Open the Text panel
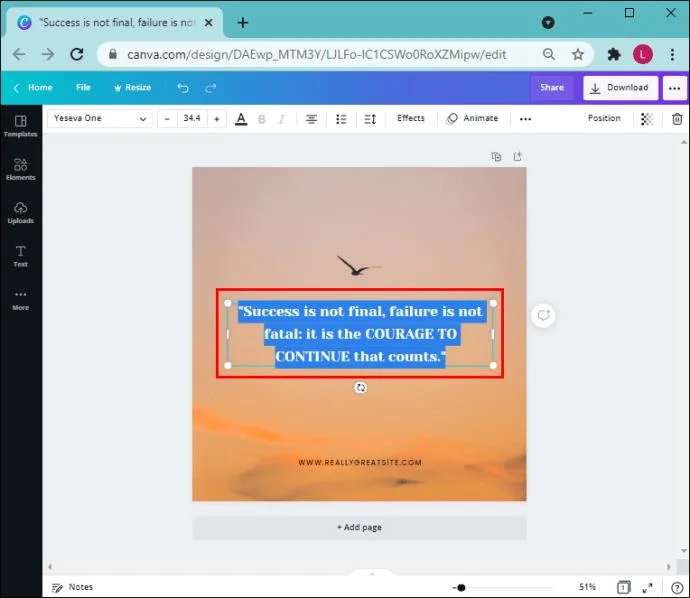Image resolution: width=690 pixels, height=598 pixels. pyautogui.click(x=21, y=256)
